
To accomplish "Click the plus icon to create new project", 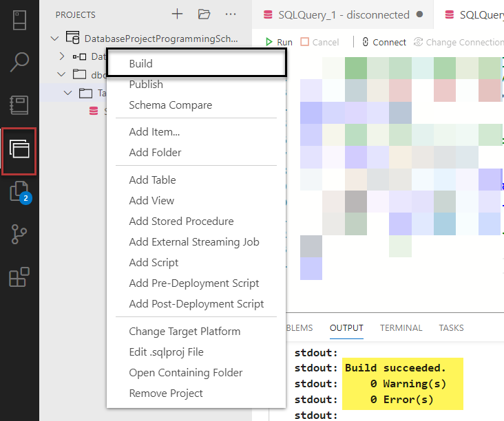I will point(177,14).
